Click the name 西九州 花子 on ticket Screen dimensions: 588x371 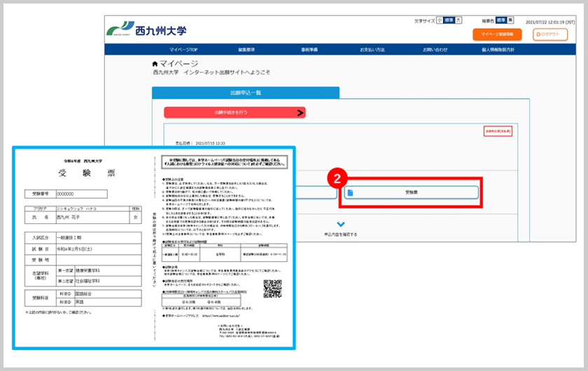coord(69,217)
